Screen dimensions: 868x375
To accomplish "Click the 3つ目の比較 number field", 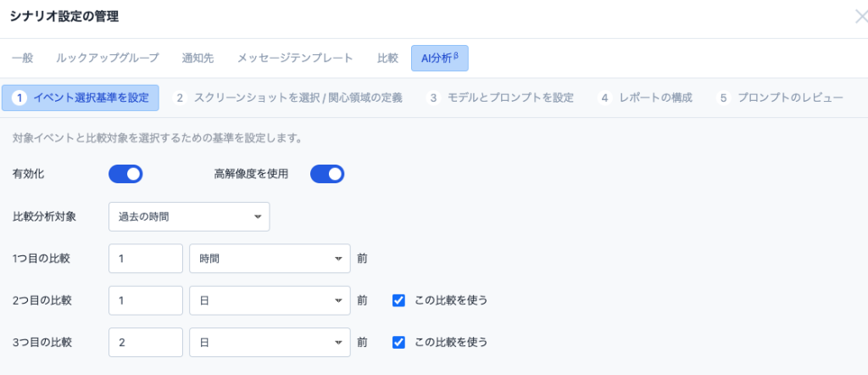I will click(x=147, y=342).
